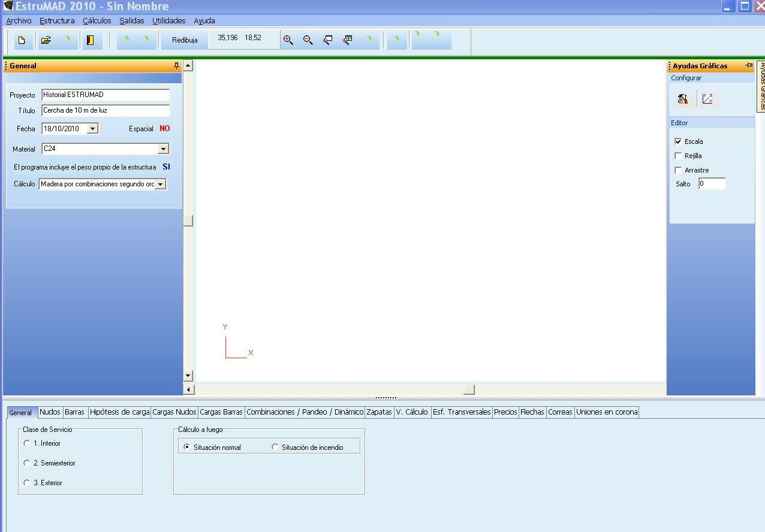Expand the Cálculo combo box

[x=160, y=185]
